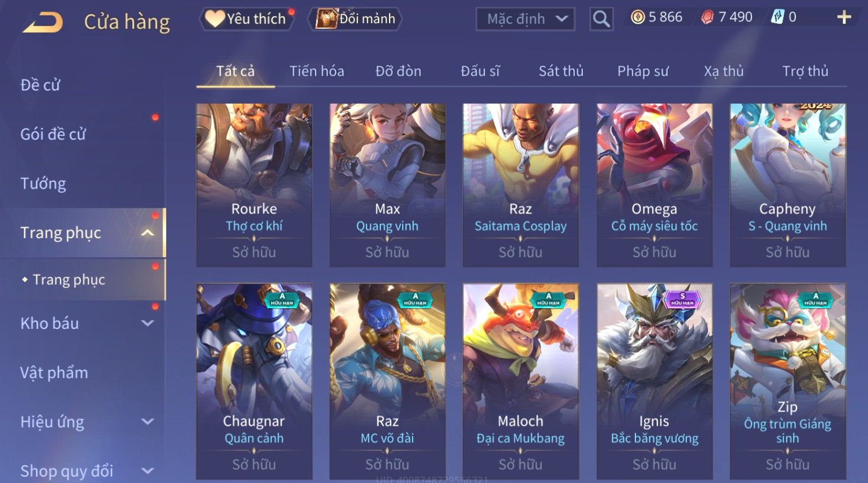Expand the Hiệu ứng sidebar section
The image size is (868, 483).
pos(148,422)
